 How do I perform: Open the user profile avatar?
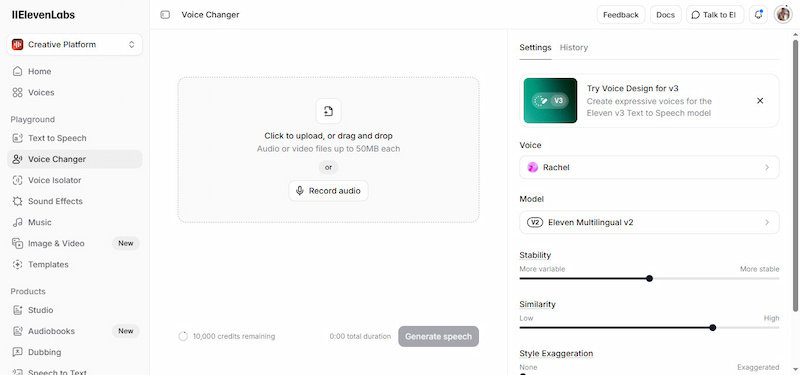(783, 14)
